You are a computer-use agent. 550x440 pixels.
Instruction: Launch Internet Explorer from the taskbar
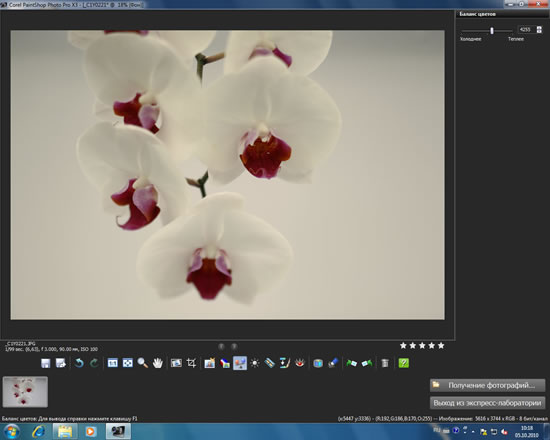38,431
